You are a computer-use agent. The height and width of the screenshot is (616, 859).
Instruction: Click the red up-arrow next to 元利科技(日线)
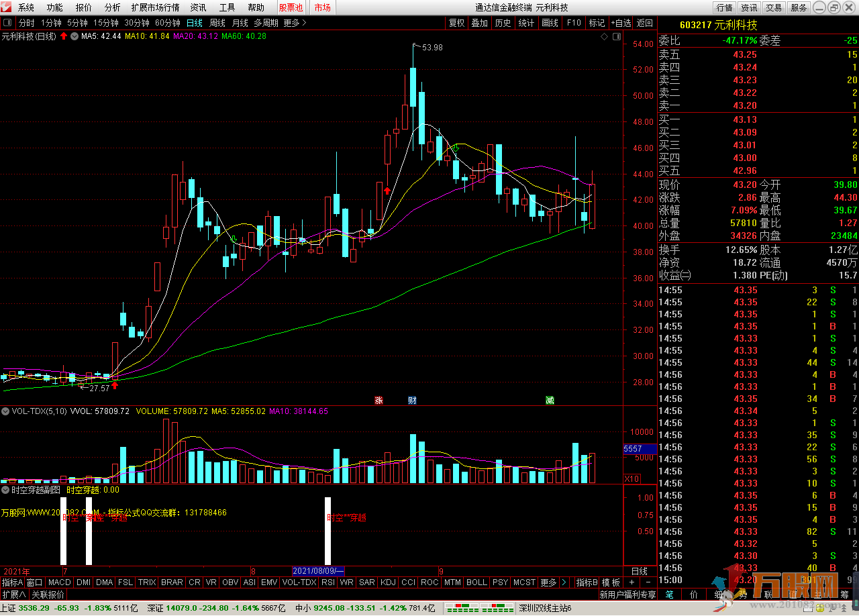[64, 36]
